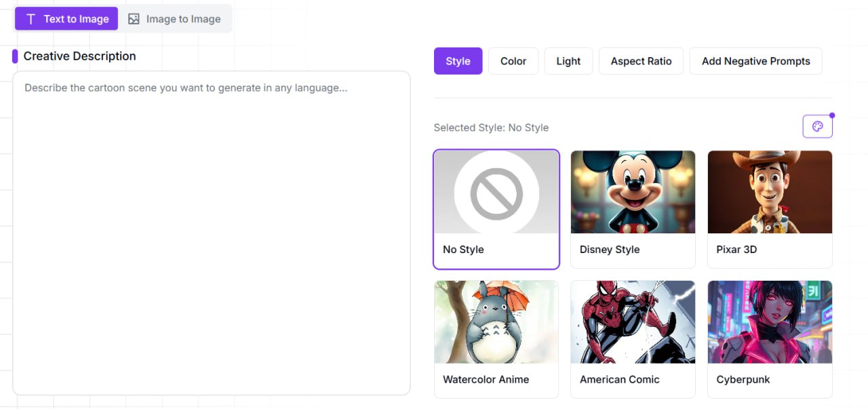Viewport: 868px width, 409px height.
Task: Click the palette icon button
Action: [817, 127]
